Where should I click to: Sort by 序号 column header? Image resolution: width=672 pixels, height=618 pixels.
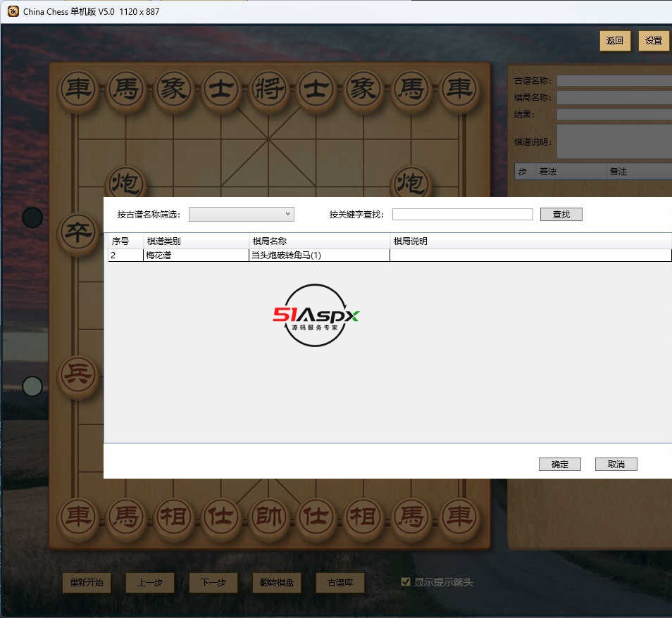tap(125, 241)
